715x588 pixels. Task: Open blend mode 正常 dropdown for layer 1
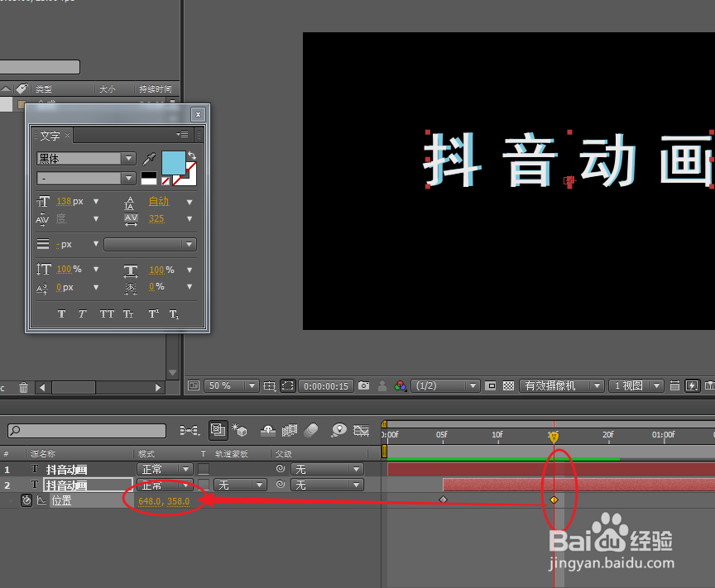coord(165,469)
